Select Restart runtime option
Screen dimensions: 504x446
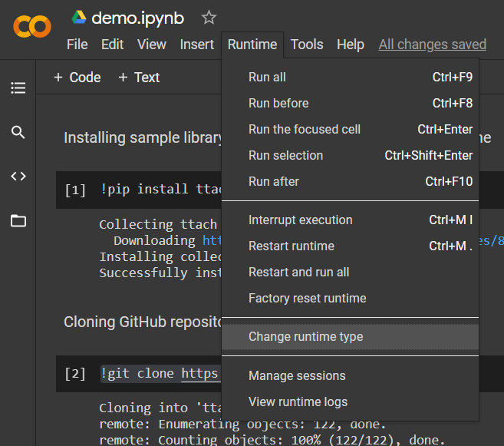291,246
